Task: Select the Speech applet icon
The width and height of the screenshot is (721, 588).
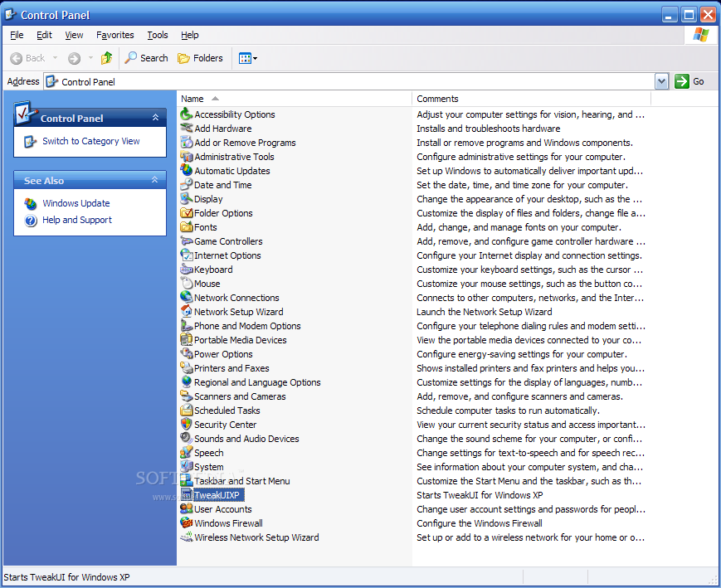Action: [186, 452]
